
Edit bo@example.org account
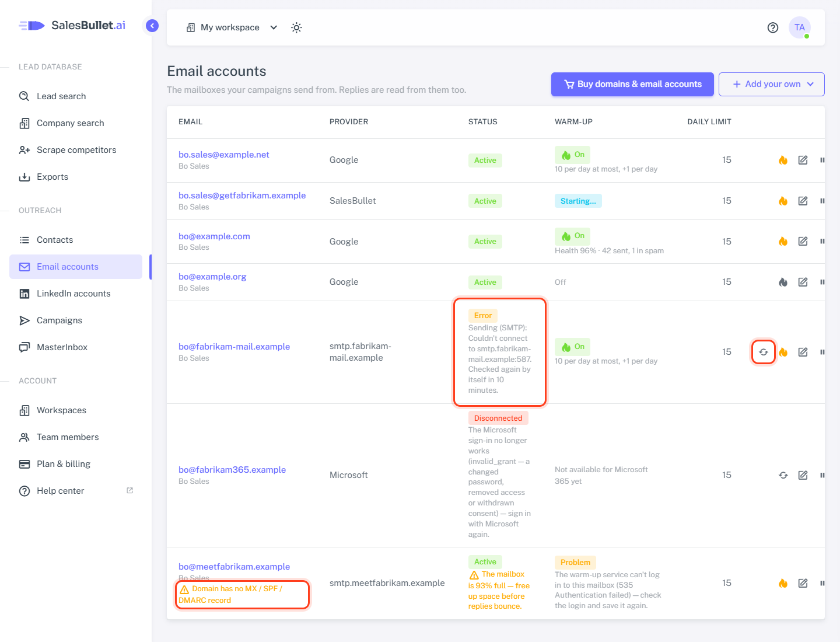pos(803,282)
